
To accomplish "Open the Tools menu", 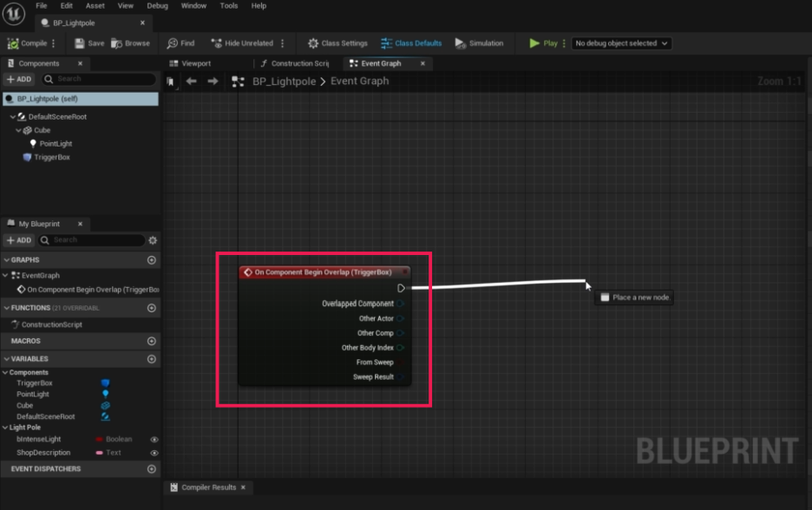I will [229, 6].
